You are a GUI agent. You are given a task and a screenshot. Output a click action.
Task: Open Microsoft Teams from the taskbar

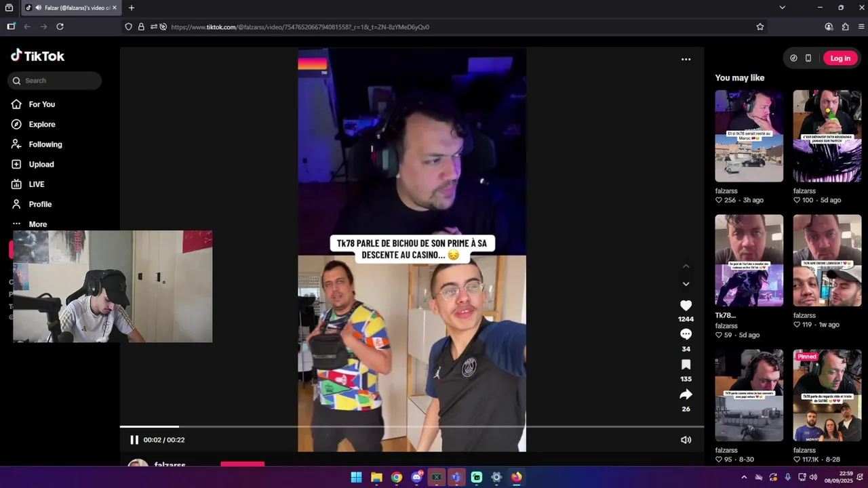(x=456, y=477)
